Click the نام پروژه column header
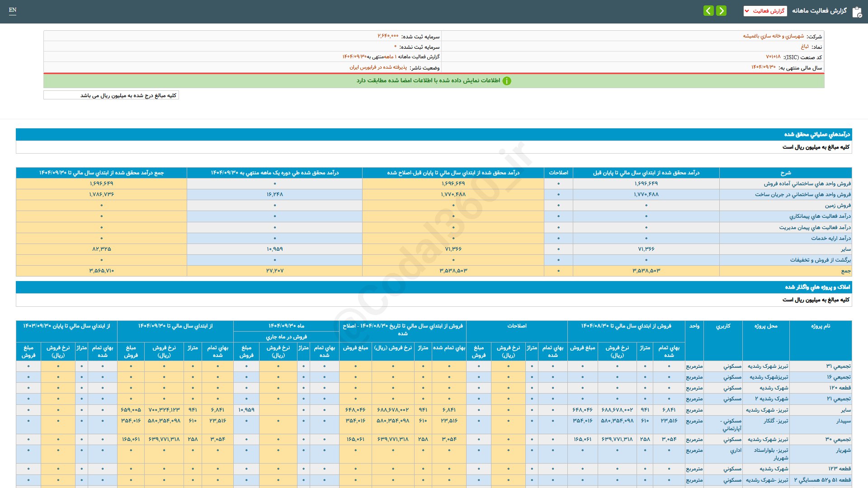This screenshot has height=488, width=868. pos(820,326)
